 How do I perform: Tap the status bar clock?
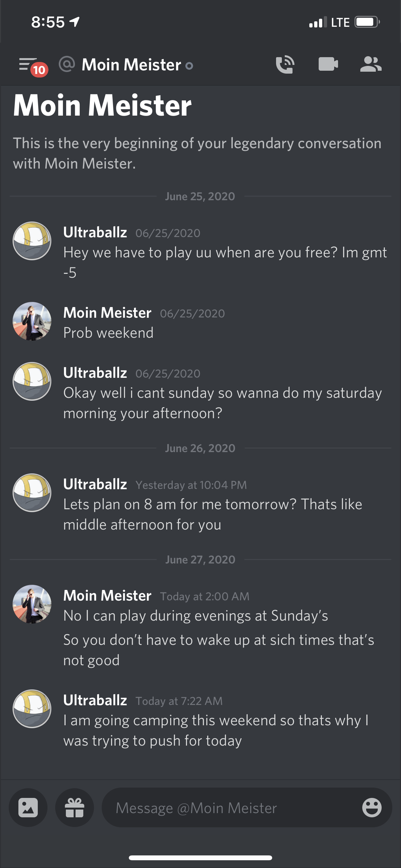pyautogui.click(x=48, y=22)
